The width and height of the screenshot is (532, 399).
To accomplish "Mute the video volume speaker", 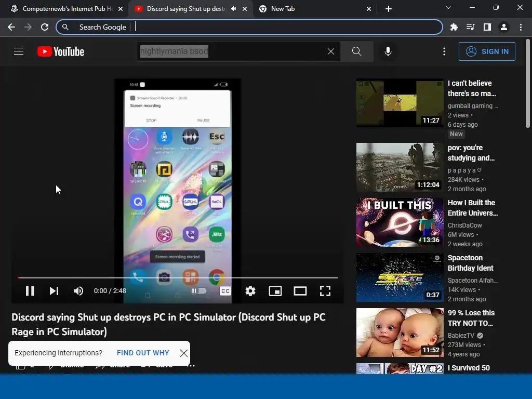I will pyautogui.click(x=78, y=291).
